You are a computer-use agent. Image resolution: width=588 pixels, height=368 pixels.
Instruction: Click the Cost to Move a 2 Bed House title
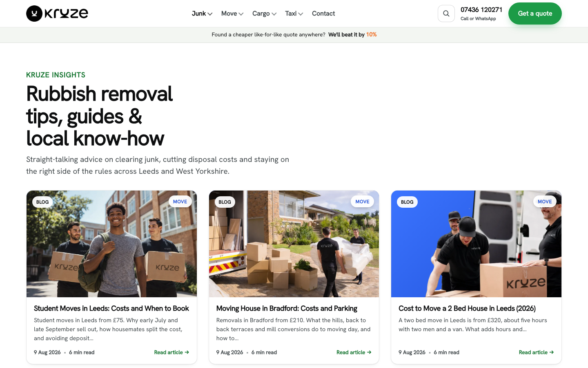pyautogui.click(x=467, y=308)
